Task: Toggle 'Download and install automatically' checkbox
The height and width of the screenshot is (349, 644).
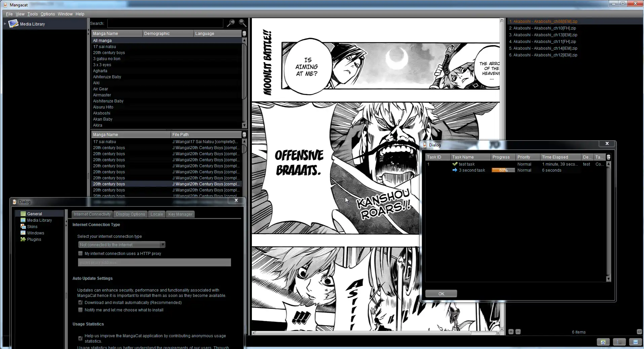Action: tap(80, 302)
